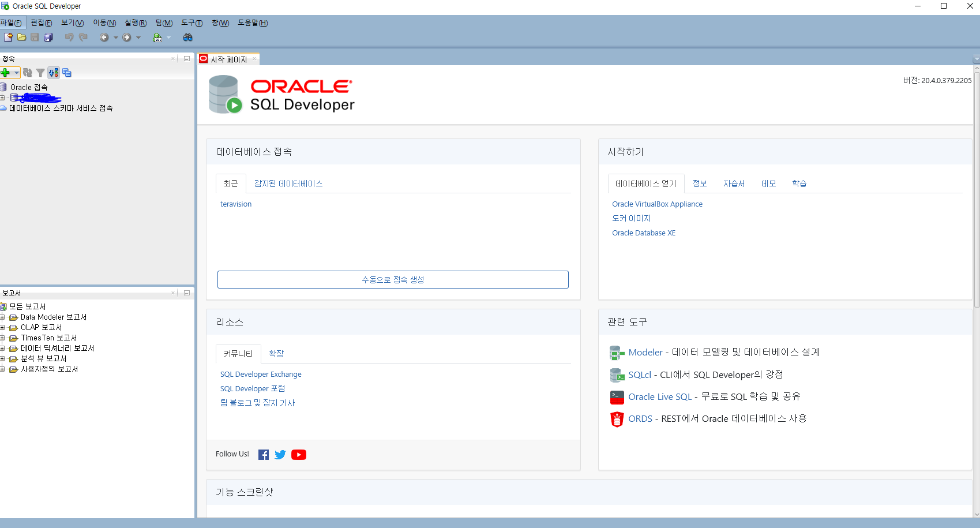
Task: Click the Back navigation arrow icon
Action: pyautogui.click(x=104, y=38)
